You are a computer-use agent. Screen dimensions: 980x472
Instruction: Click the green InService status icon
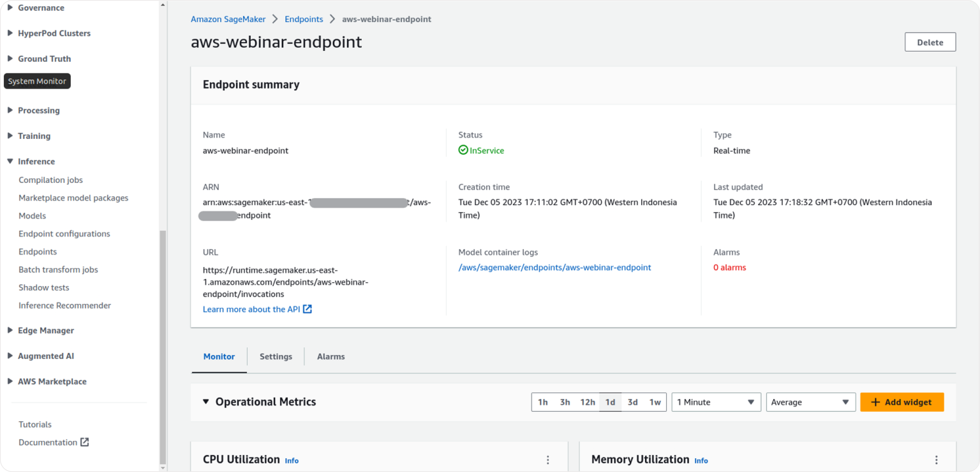coord(463,150)
